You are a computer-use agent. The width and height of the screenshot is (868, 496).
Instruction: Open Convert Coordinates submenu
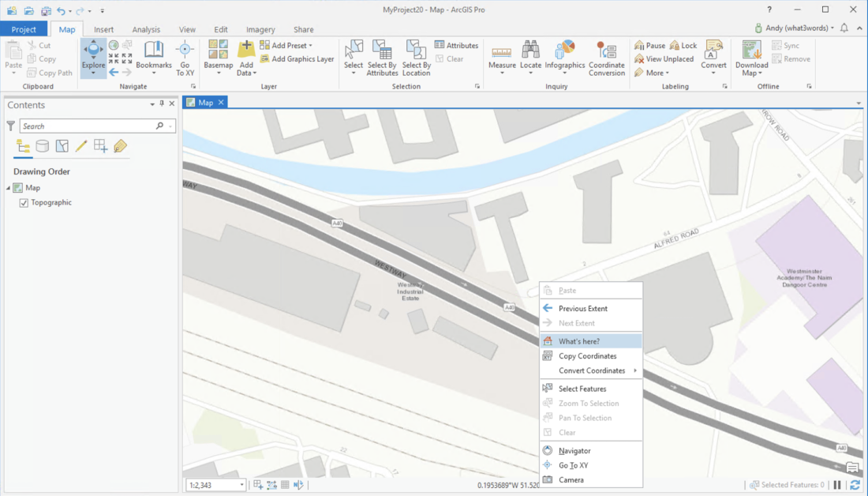pyautogui.click(x=591, y=370)
